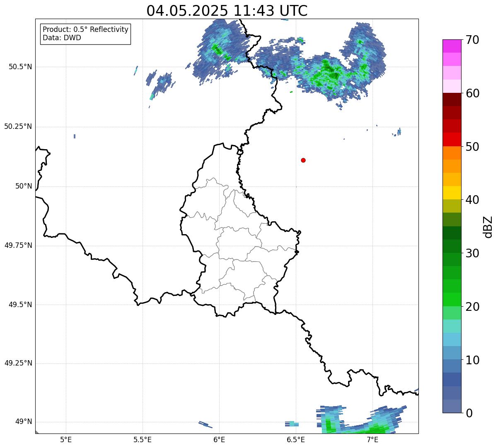Click the longitude label 6°E
Screen dimensions: 498x448
click(219, 439)
